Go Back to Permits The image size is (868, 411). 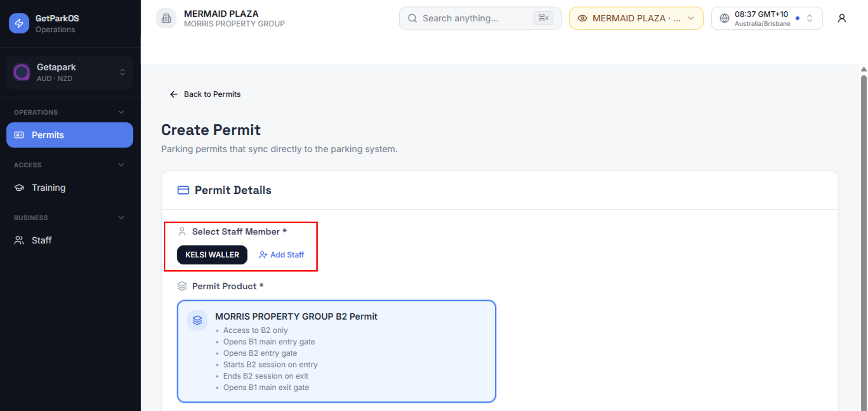pos(205,94)
